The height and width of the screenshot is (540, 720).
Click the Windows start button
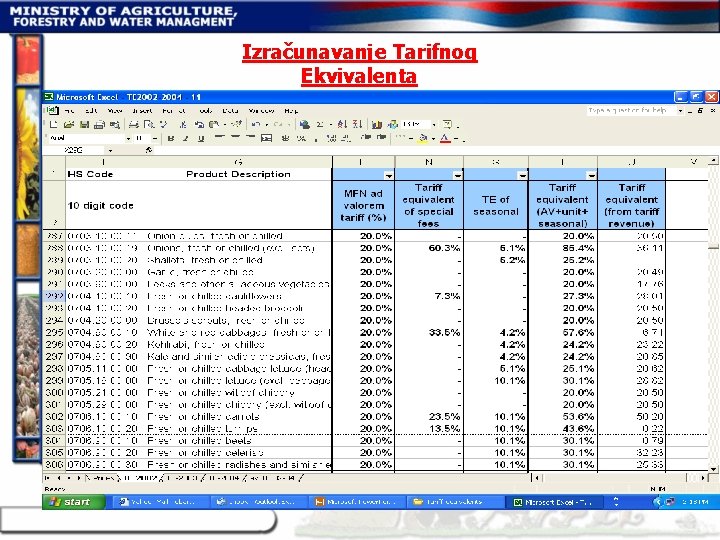(73, 502)
